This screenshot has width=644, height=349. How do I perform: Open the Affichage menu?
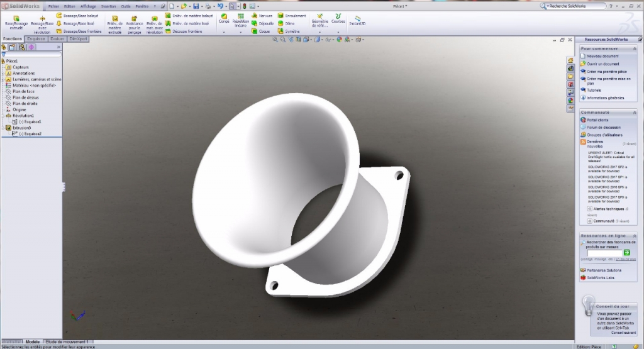pyautogui.click(x=88, y=6)
